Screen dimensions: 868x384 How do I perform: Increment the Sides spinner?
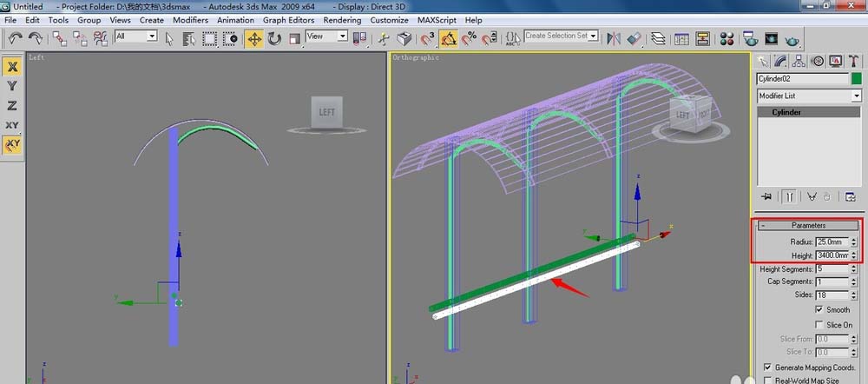(x=853, y=292)
